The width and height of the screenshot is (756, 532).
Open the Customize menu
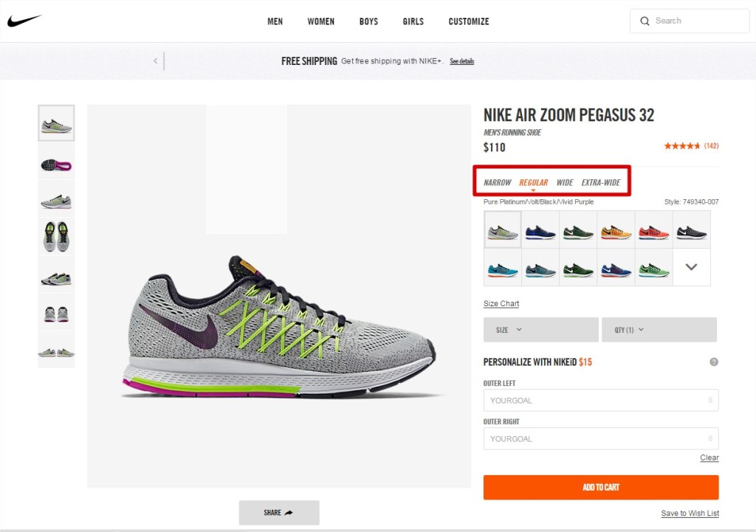(x=468, y=21)
